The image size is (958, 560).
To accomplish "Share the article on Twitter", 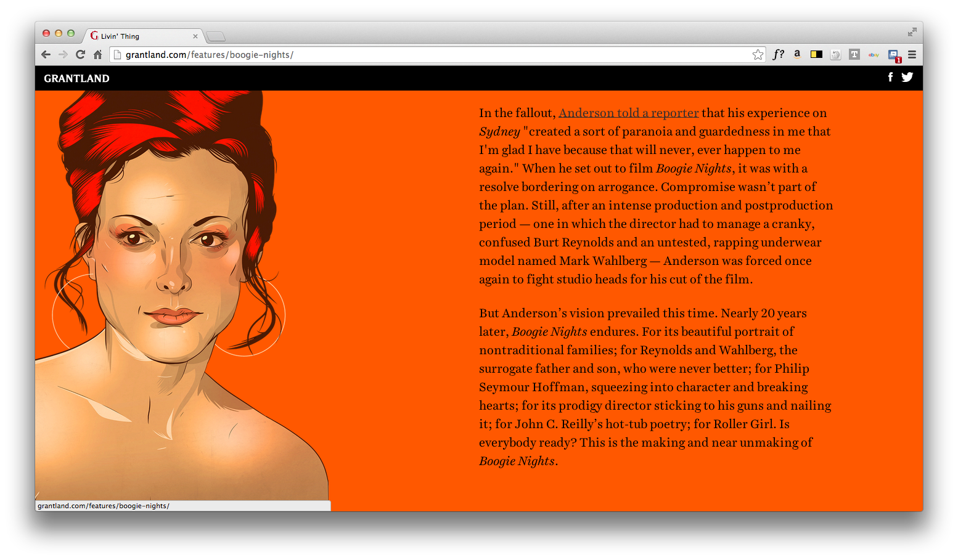I will [907, 77].
